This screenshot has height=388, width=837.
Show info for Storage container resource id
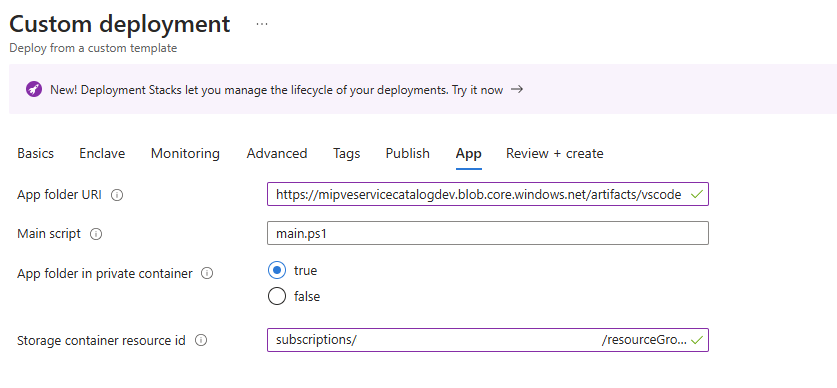pyautogui.click(x=201, y=340)
